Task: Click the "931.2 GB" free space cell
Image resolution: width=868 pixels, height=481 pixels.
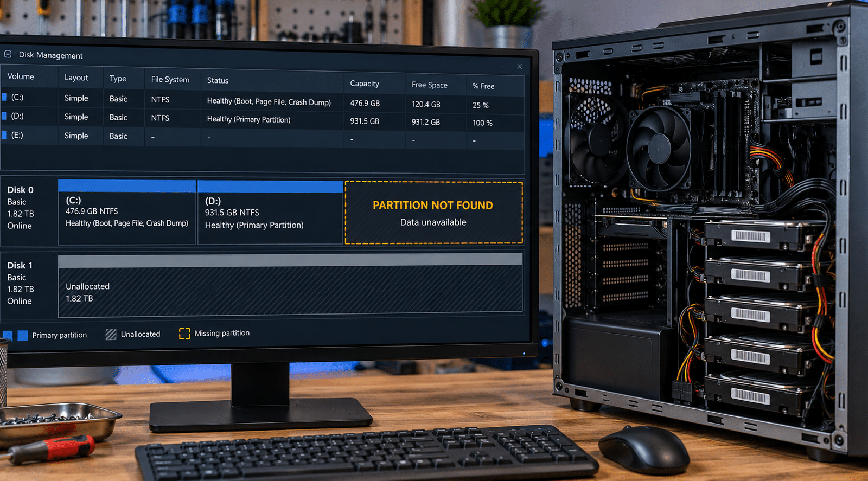Action: tap(426, 122)
